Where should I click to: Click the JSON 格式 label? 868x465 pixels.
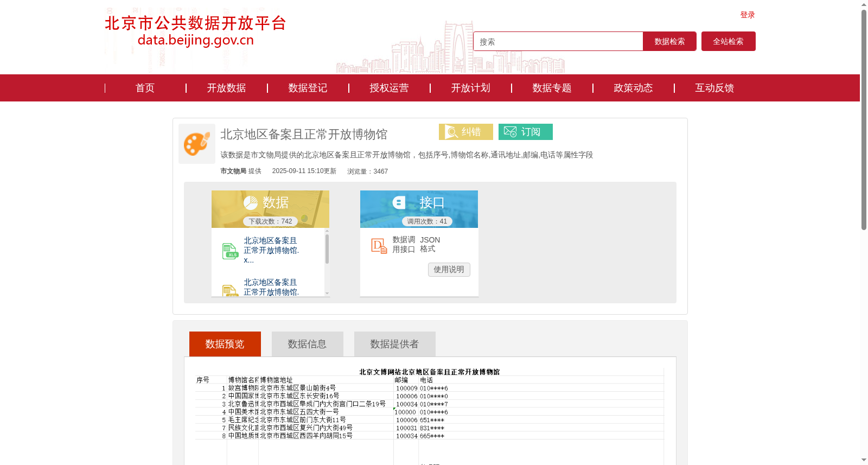[430, 244]
